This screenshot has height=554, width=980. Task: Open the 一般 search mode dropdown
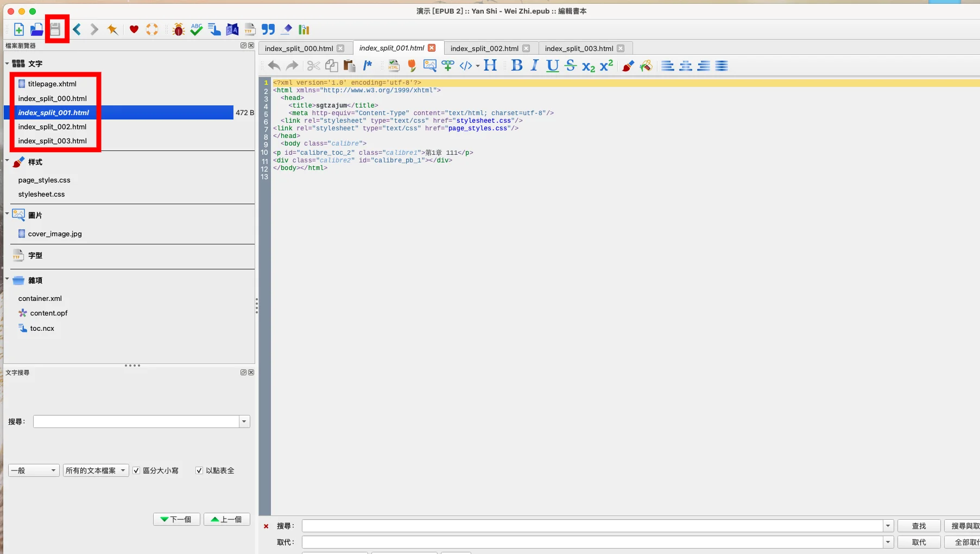point(34,470)
